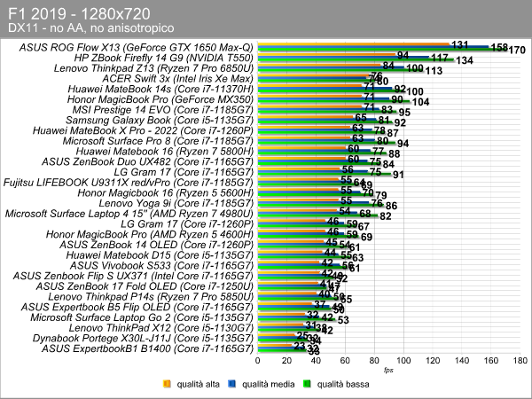Click the 117 value on HP ZBook bar

pos(440,58)
